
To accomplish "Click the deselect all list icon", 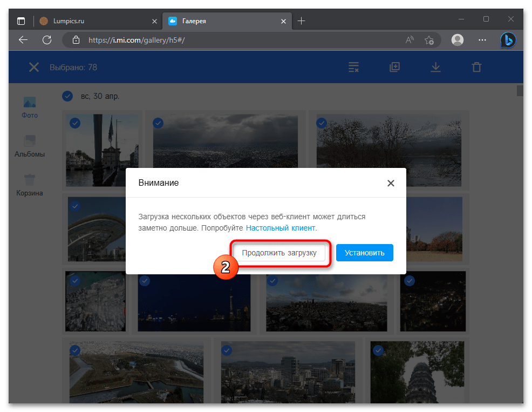I will point(353,67).
